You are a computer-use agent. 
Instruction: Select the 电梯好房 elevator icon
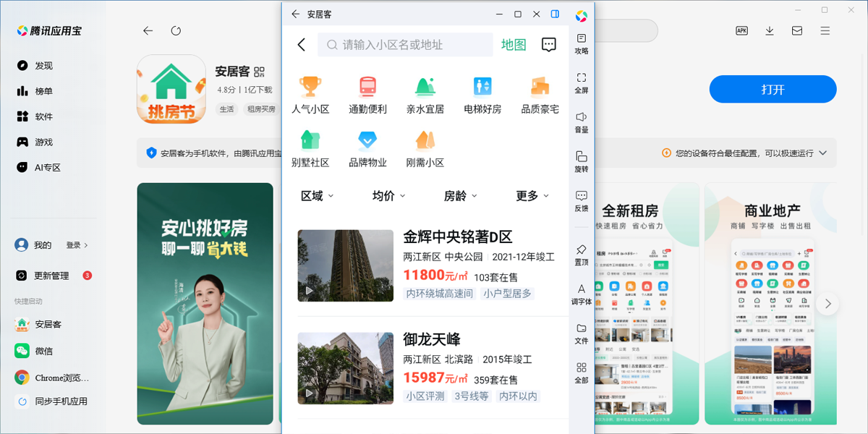click(x=482, y=87)
